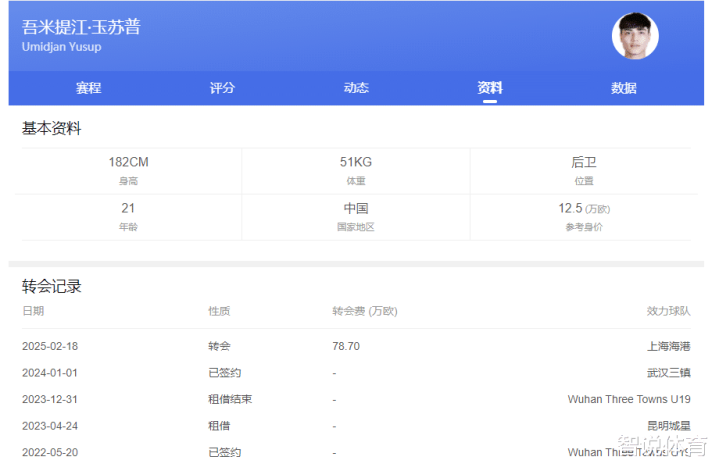This screenshot has width=719, height=471.
Task: Click the date 2025-02-18
Action: (50, 346)
